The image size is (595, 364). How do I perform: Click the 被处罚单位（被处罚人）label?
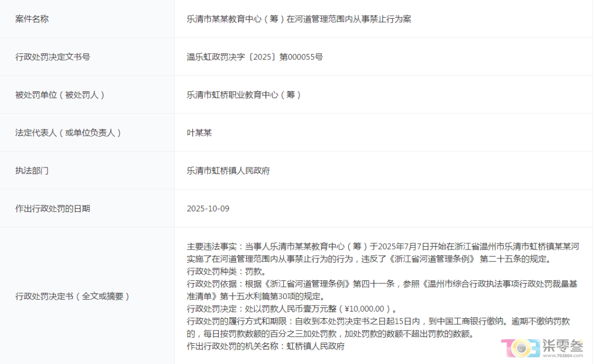point(60,95)
